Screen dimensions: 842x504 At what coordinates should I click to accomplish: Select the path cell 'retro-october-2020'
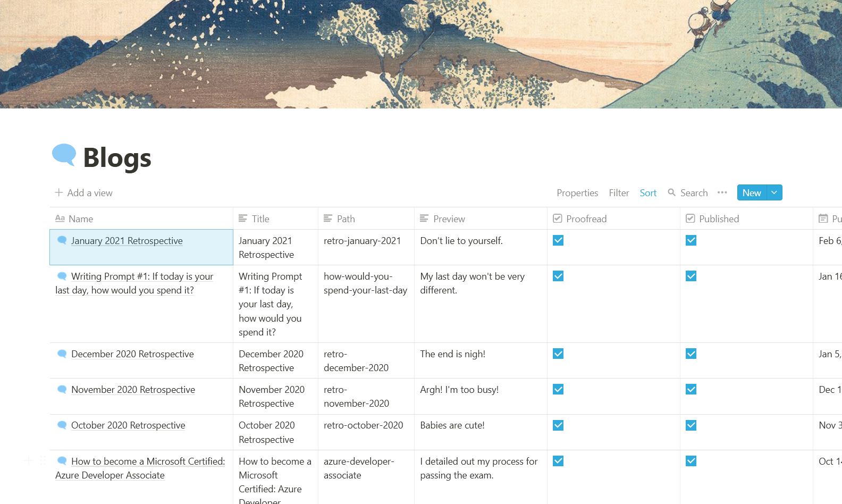click(366, 432)
